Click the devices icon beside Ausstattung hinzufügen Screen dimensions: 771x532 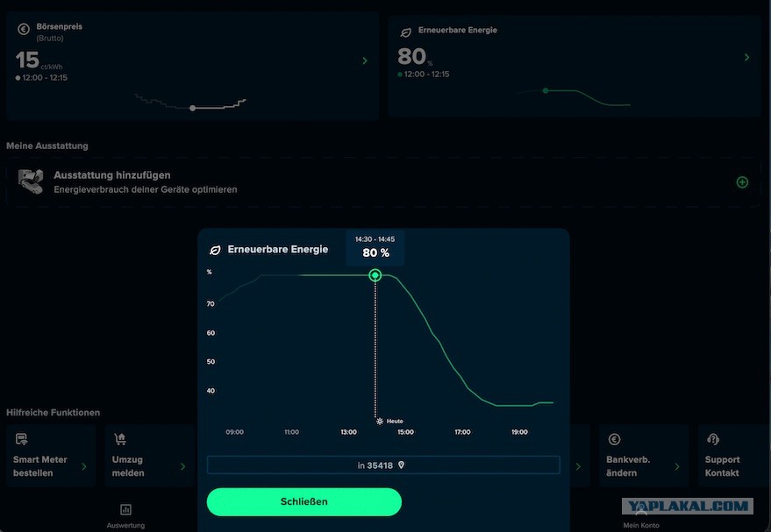pyautogui.click(x=31, y=181)
